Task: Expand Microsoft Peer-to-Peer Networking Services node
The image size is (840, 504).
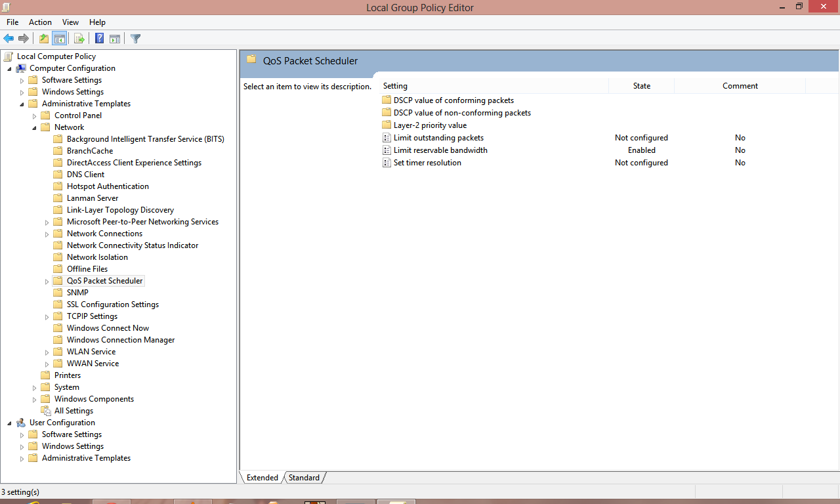Action: 47,222
